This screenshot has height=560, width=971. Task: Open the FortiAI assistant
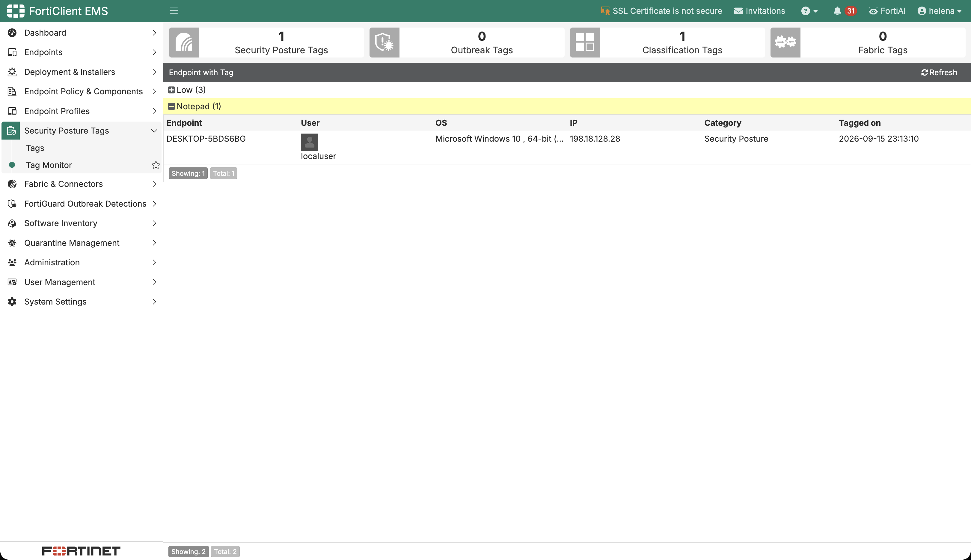(x=887, y=11)
